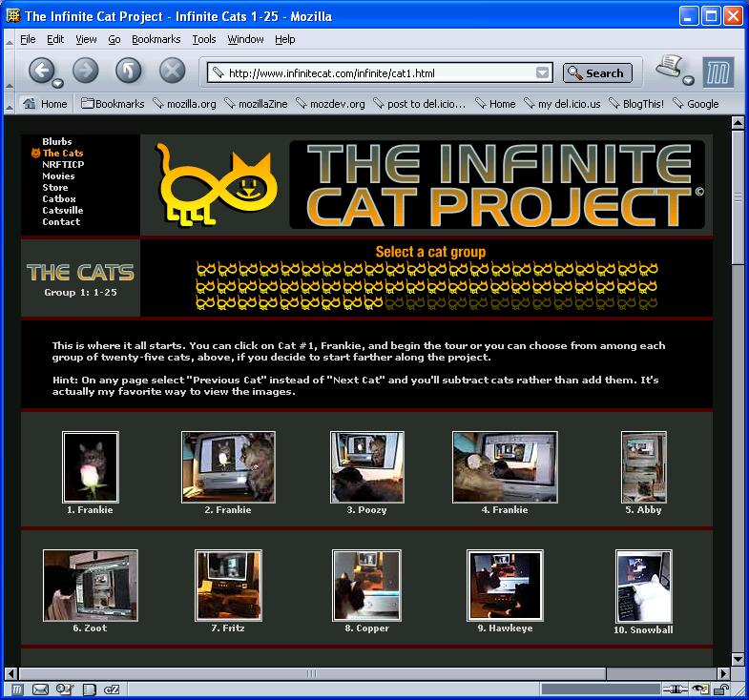
Task: Open the Catbox sidebar link
Action: 59,198
